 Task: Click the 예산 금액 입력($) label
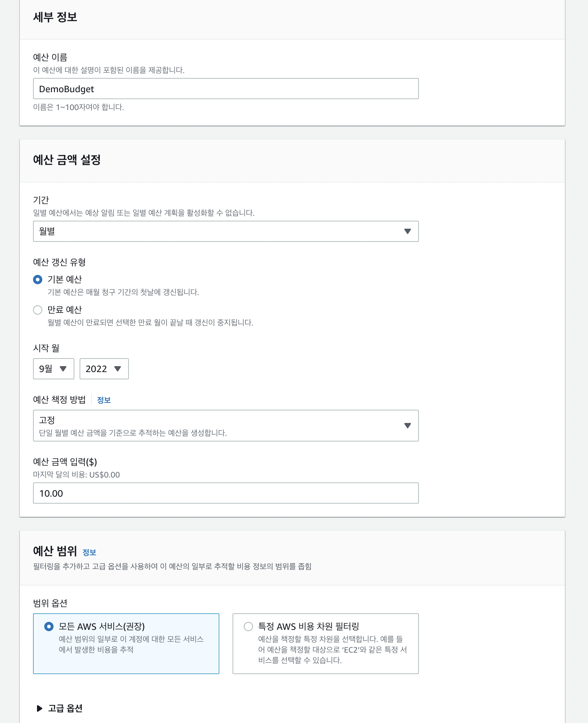point(65,462)
